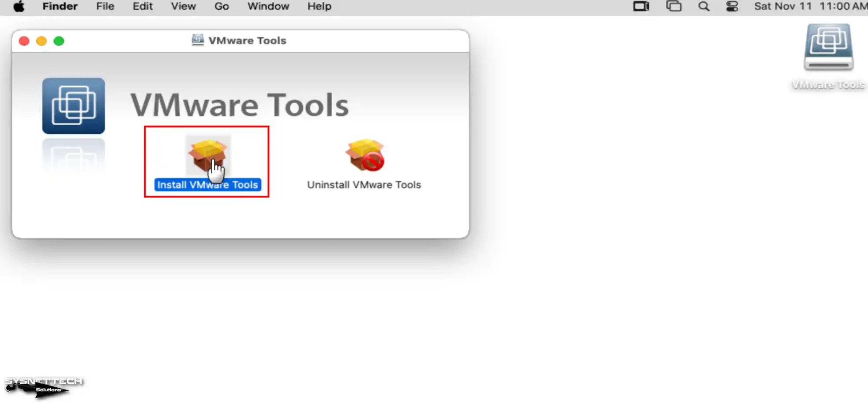Image resolution: width=868 pixels, height=405 pixels.
Task: Open the Finder menu
Action: pos(60,6)
